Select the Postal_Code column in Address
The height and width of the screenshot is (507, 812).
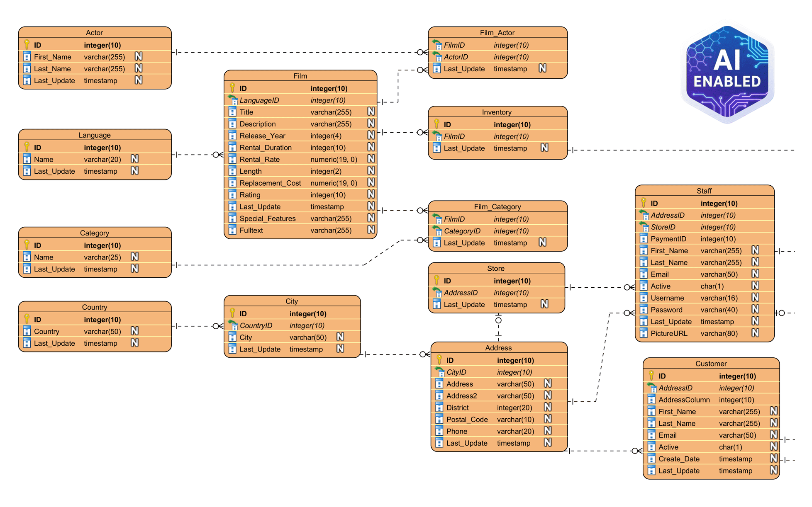click(467, 420)
